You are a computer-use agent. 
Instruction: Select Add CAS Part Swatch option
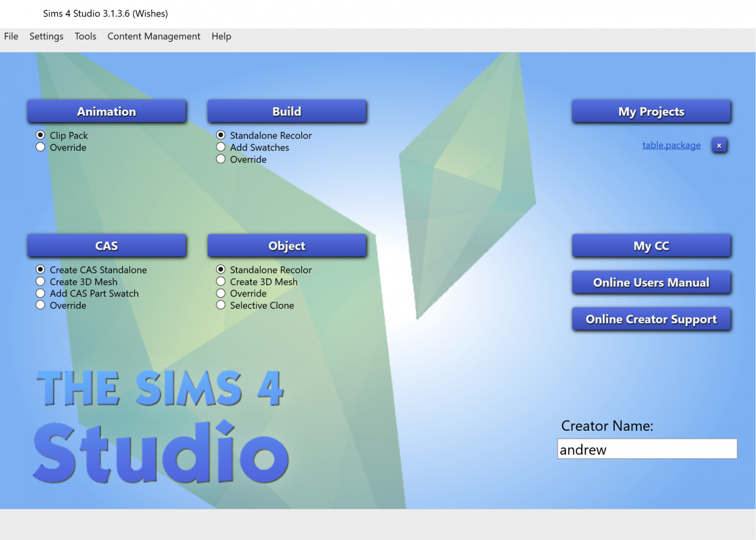pyautogui.click(x=40, y=293)
